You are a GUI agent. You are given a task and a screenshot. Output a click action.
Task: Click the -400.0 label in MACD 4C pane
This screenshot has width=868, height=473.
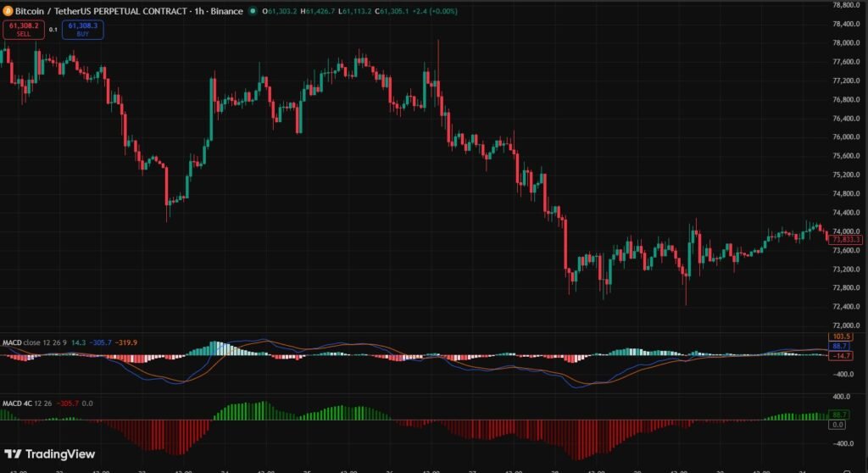click(842, 443)
